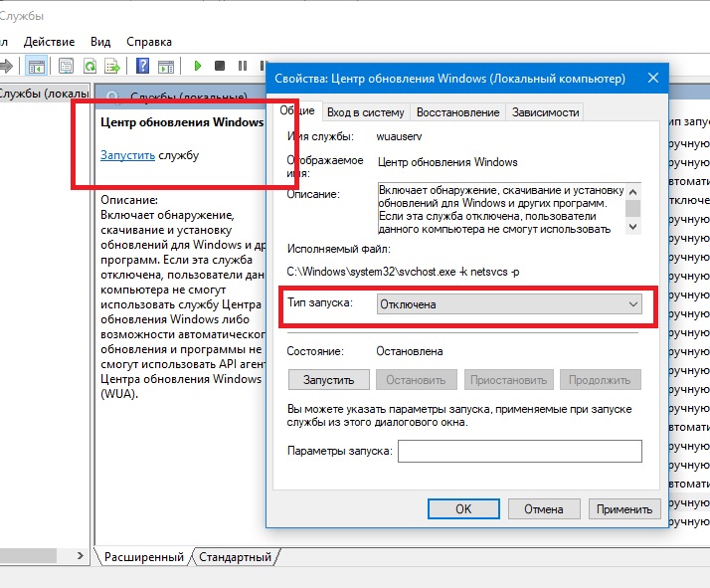Click green Start Service play icon
The width and height of the screenshot is (710, 588).
(198, 66)
